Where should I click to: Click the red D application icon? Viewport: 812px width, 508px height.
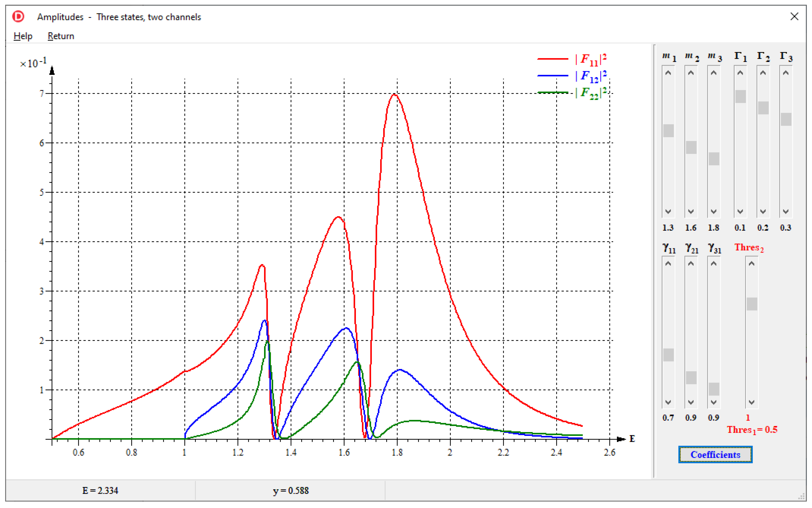[18, 17]
